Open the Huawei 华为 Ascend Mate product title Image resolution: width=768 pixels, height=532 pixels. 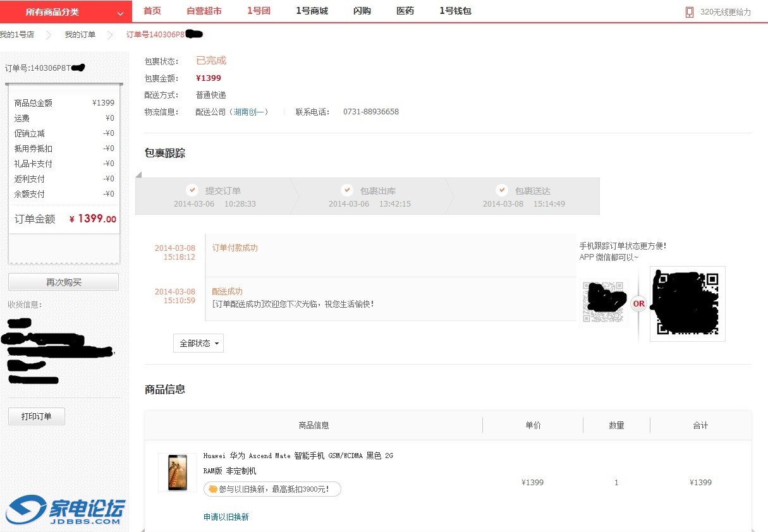[298, 463]
